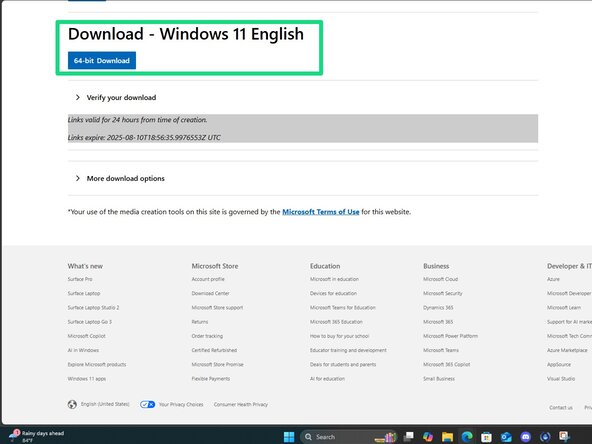Open the Microsoft 365 Copilot link
Viewport: 592px width, 444px height.
447,365
